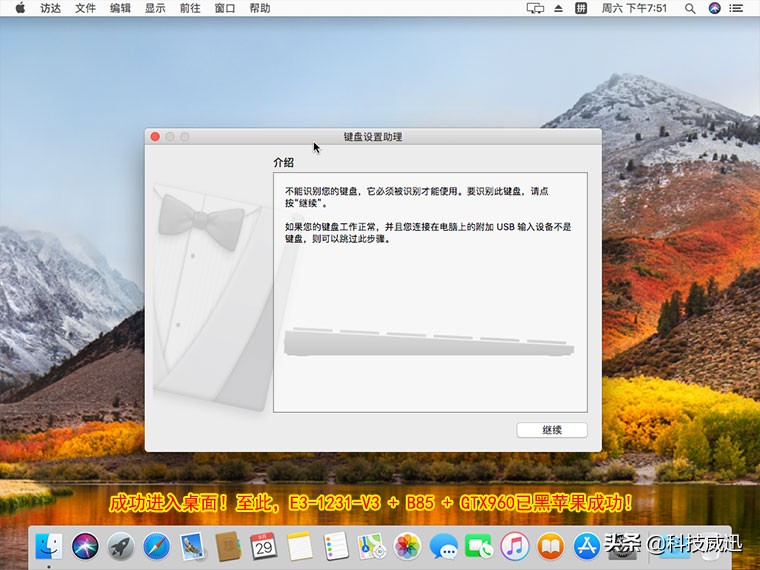Click the 介绍 heading
760x570 pixels.
tap(284, 162)
